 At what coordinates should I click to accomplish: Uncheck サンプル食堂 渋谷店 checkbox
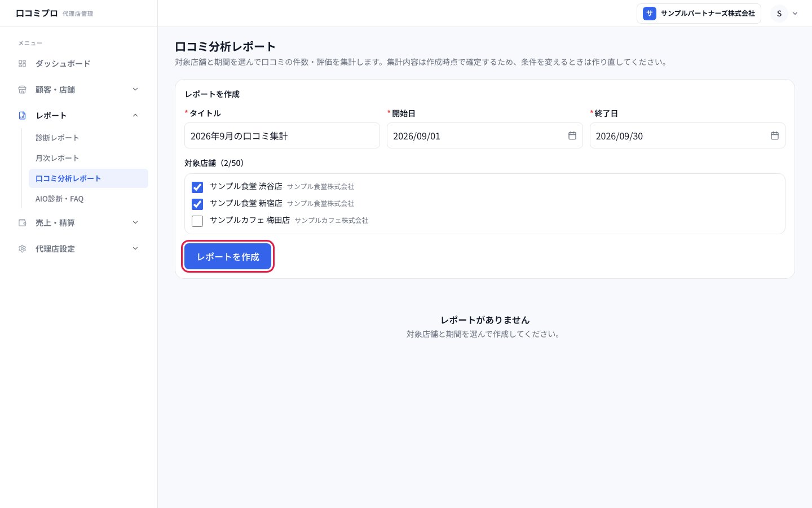[197, 187]
